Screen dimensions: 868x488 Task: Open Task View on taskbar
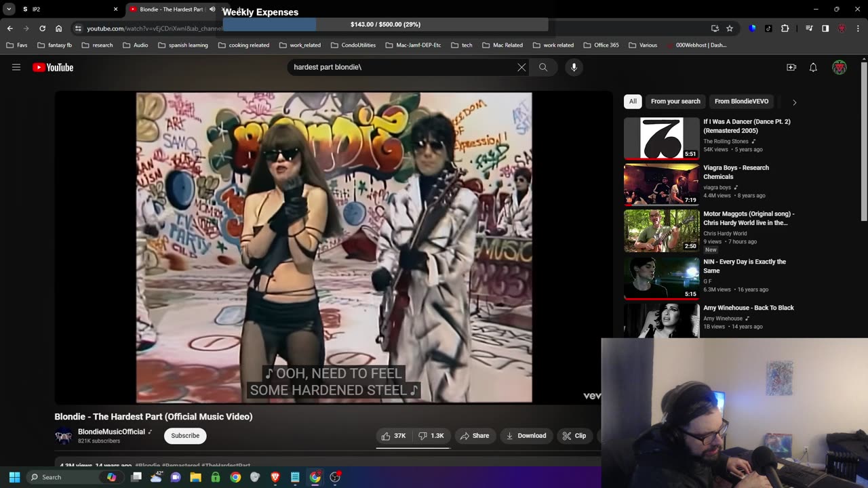pos(136,477)
